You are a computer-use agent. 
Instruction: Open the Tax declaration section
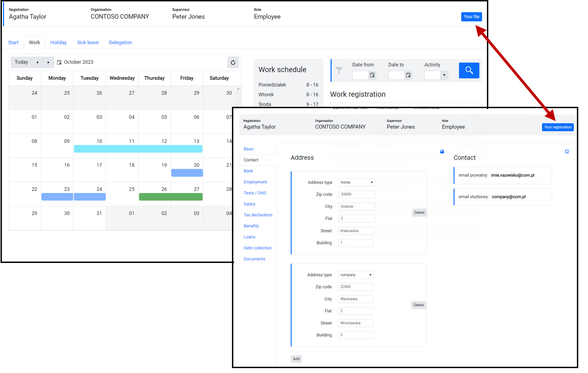coord(258,215)
